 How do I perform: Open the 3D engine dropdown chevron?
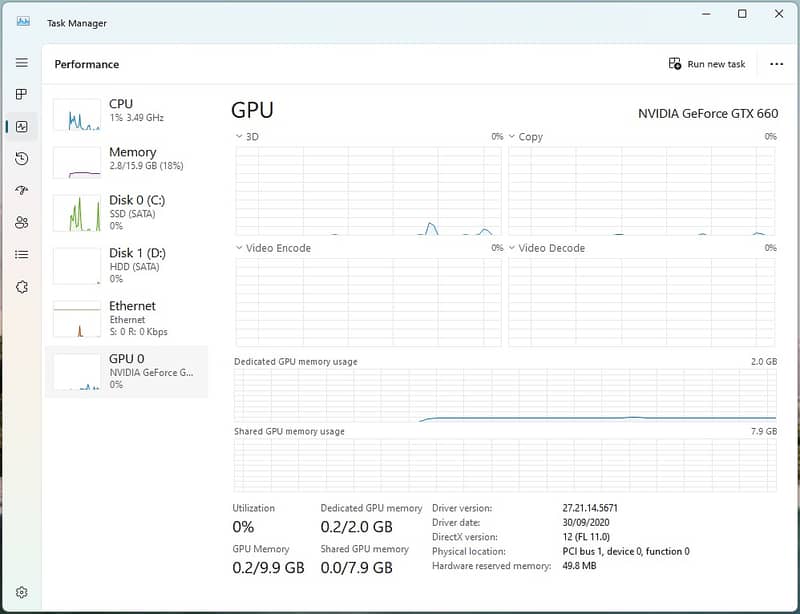point(239,136)
